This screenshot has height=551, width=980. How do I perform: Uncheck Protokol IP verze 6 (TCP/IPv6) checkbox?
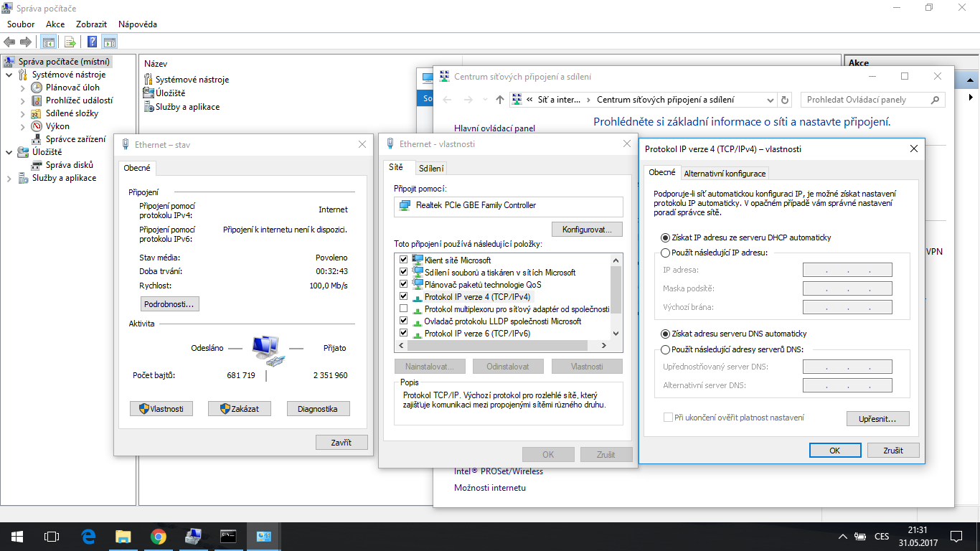403,333
